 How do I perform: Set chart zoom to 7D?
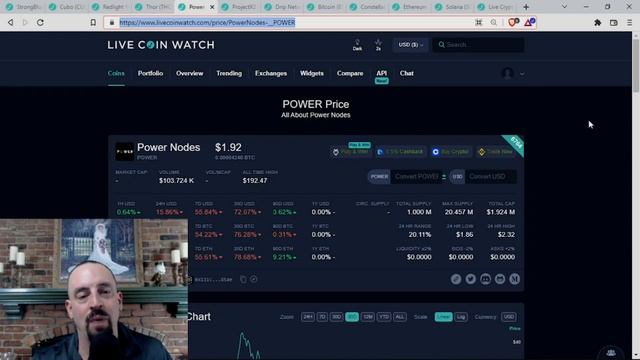pyautogui.click(x=322, y=317)
